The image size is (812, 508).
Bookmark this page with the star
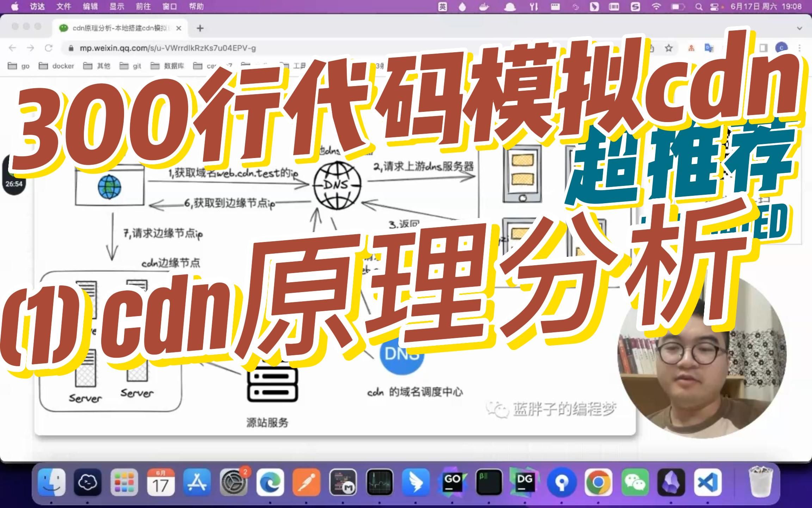point(669,48)
